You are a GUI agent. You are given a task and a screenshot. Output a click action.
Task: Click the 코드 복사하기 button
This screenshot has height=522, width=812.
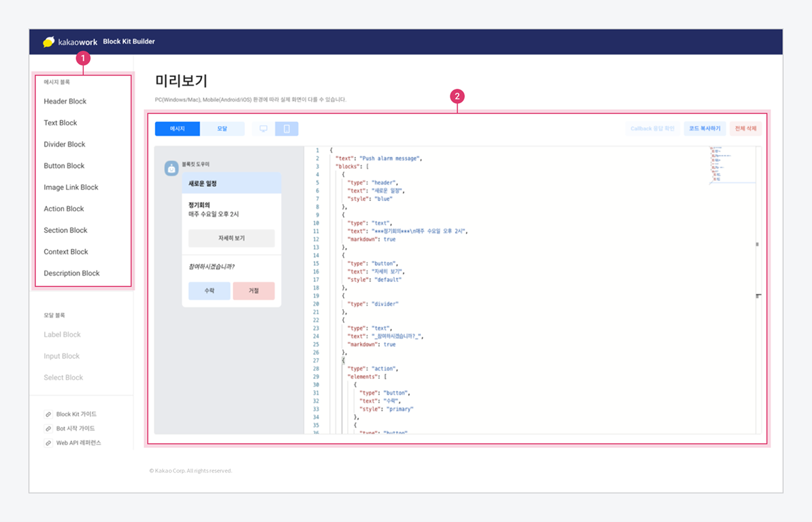704,129
